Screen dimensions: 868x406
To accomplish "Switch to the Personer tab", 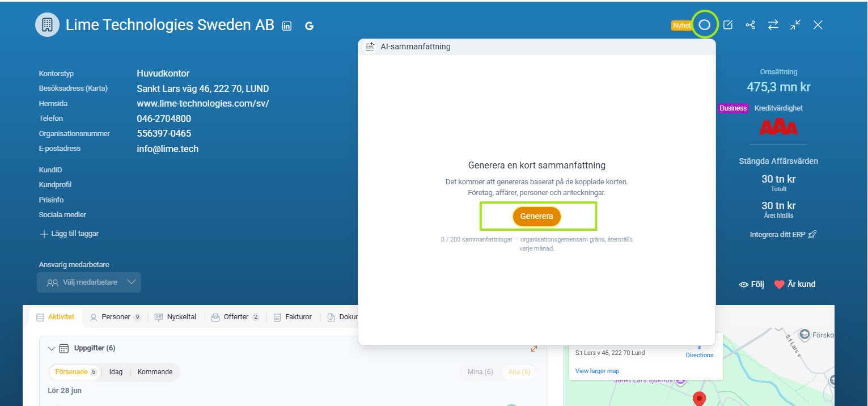I will (116, 318).
